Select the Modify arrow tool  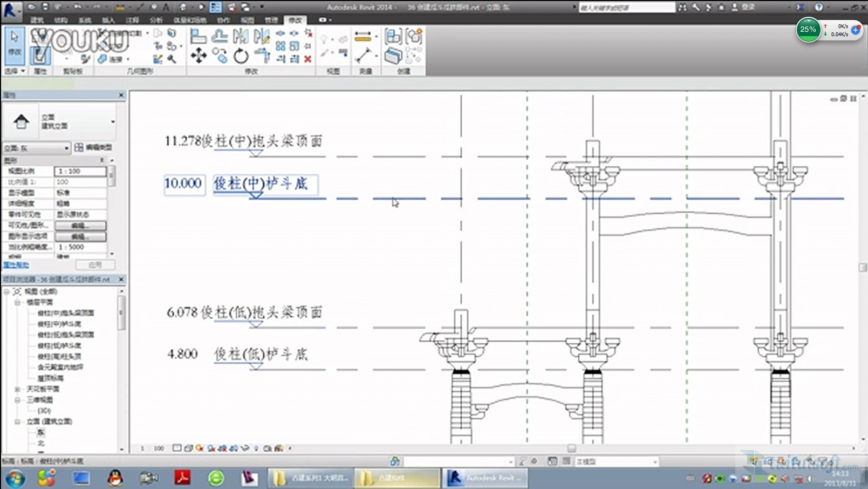(15, 43)
